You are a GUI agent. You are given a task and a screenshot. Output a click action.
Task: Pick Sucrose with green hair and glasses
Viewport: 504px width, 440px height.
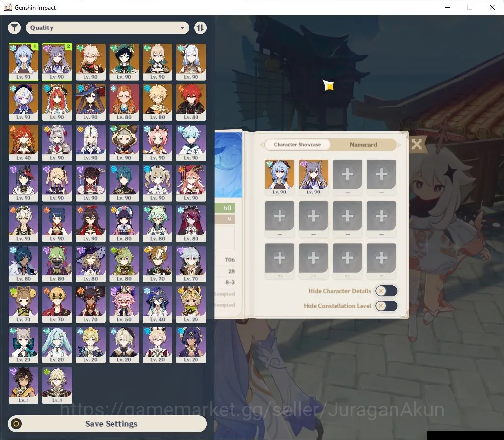(158, 224)
